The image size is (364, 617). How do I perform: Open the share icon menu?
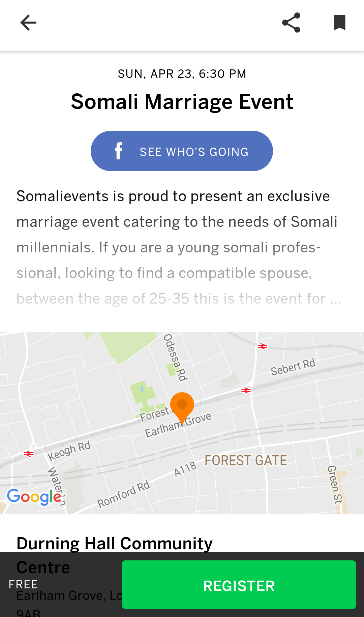click(x=291, y=23)
